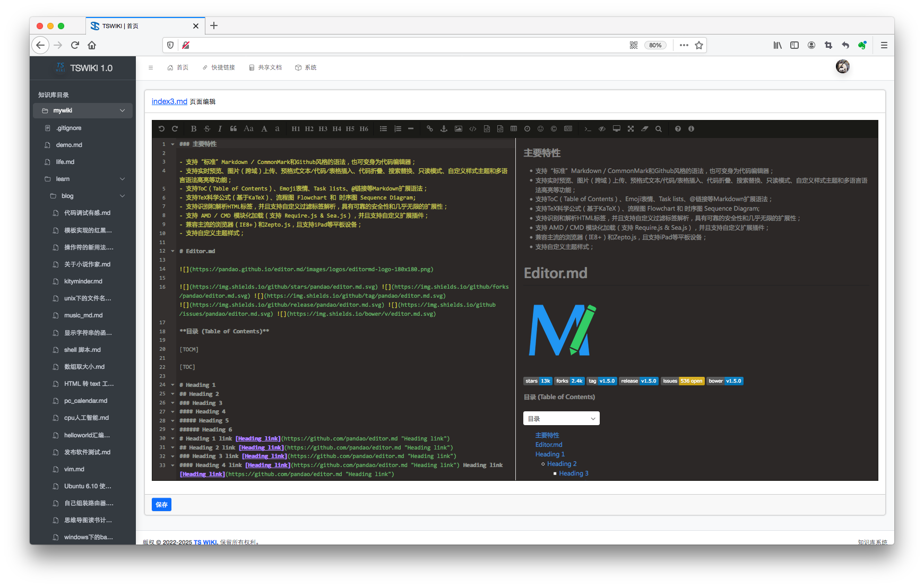This screenshot has height=587, width=924.
Task: Enter fullscreen mode with the fullscreen icon
Action: tap(631, 128)
